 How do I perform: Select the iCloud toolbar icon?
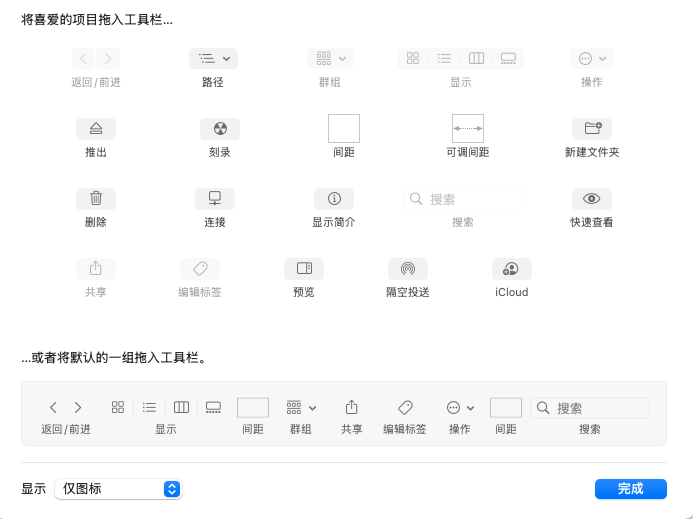click(511, 268)
